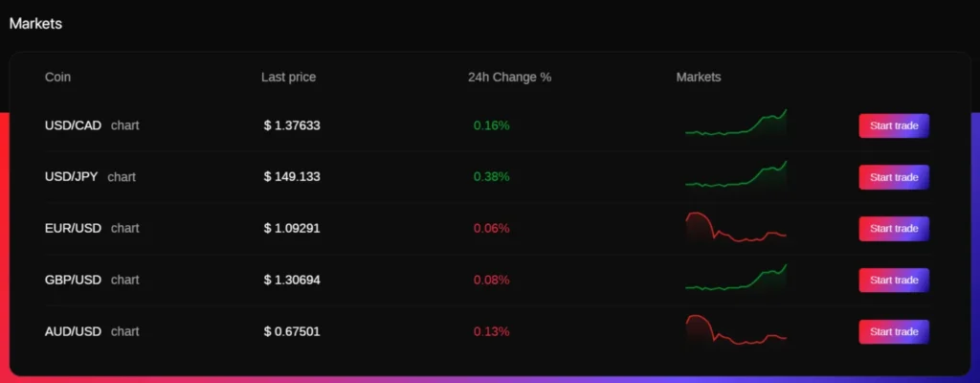Open the chart link for USD/JPY
This screenshot has width=980, height=383.
click(122, 177)
